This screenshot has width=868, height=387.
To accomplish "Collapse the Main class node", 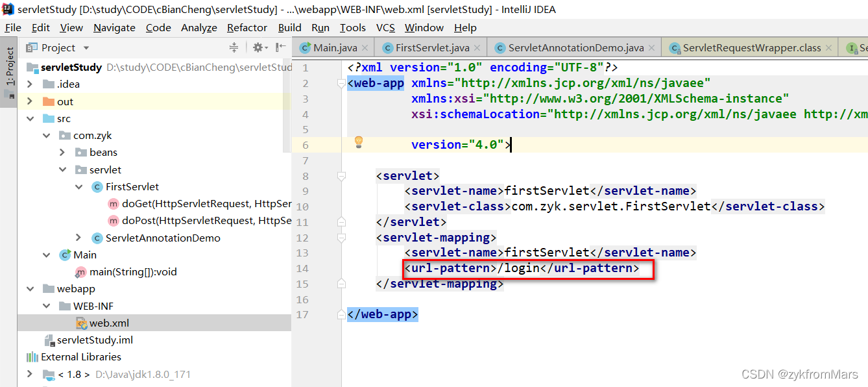I will click(x=46, y=255).
